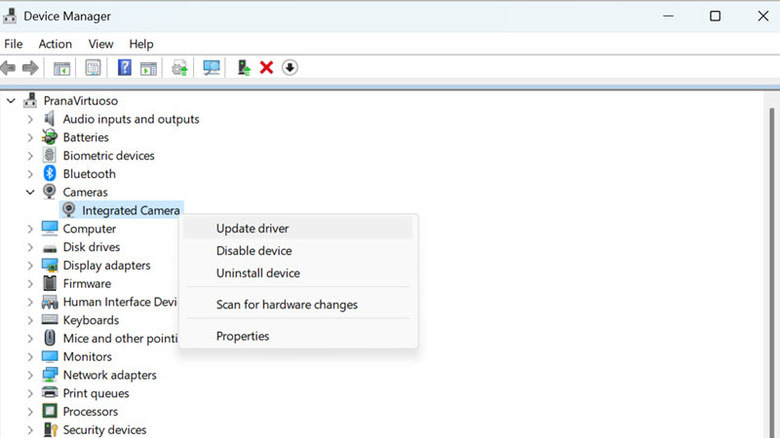Click the Properties toolbar icon

tap(93, 68)
